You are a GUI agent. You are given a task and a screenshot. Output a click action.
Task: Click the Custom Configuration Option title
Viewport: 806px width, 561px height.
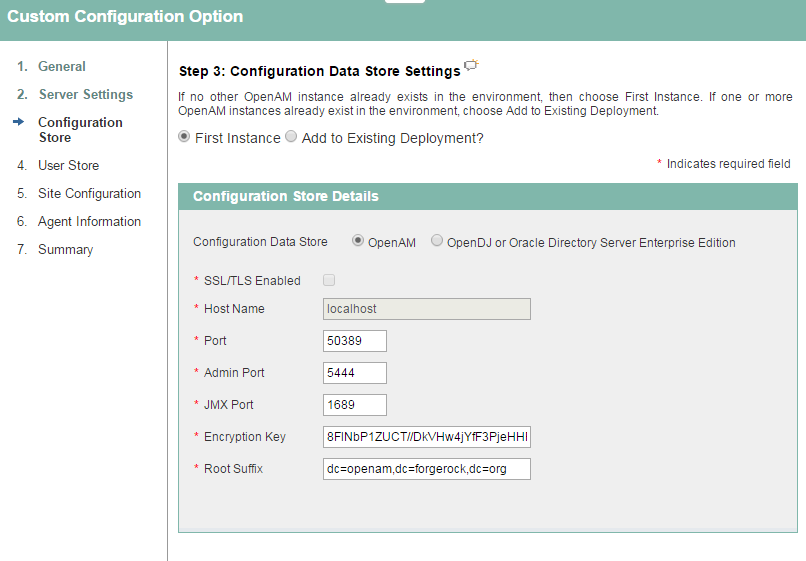[x=125, y=16]
